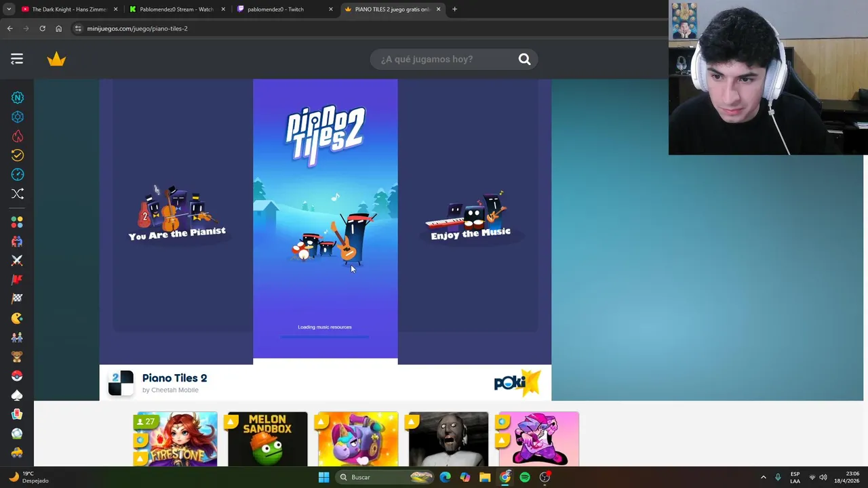868x488 pixels.
Task: Open OBS Studio from the taskbar
Action: (545, 477)
